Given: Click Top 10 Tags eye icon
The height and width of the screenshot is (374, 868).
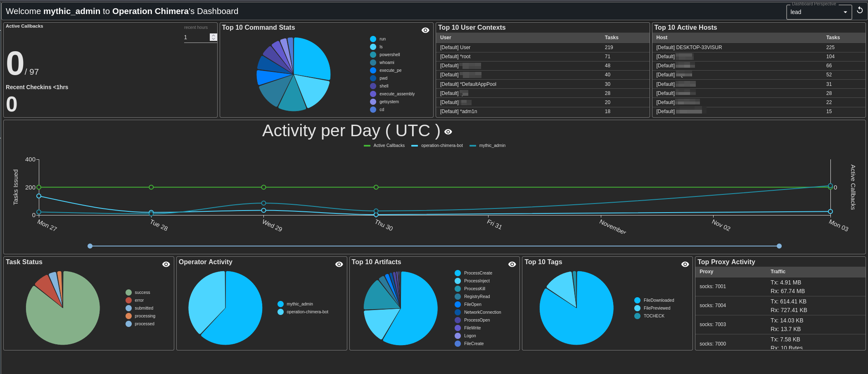Looking at the screenshot, I should (x=685, y=264).
